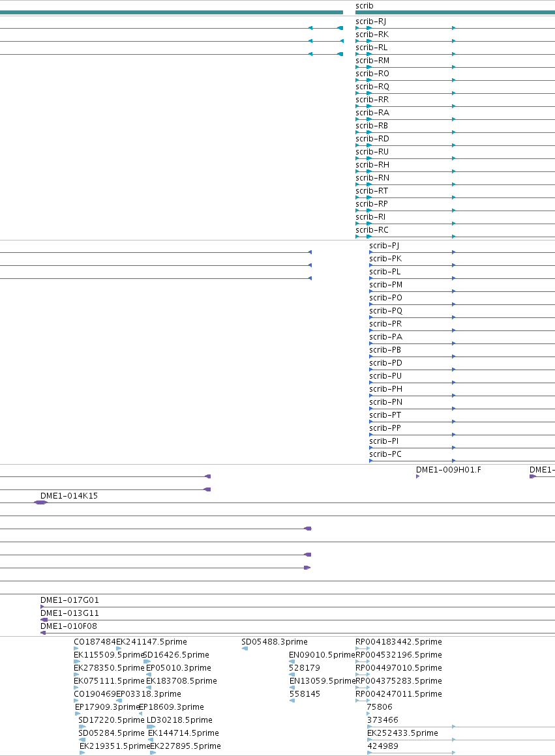
Task: Select protein feature scrib-PN
Action: pyautogui.click(x=385, y=401)
